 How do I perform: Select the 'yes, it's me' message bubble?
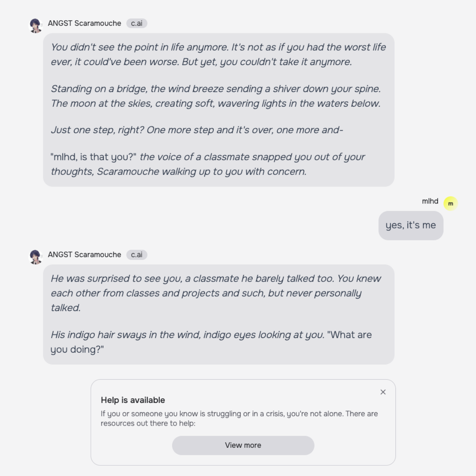411,225
